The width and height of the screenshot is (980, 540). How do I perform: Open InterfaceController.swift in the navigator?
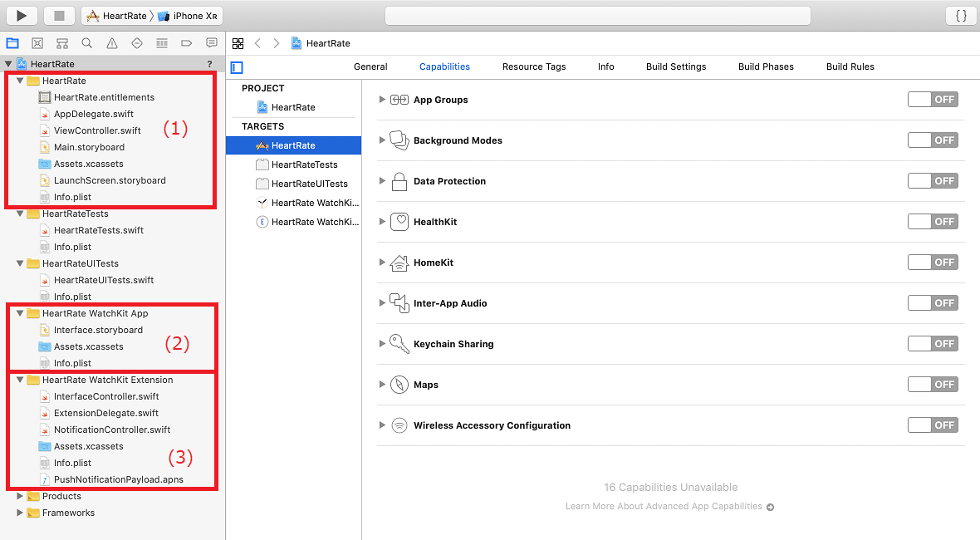[106, 396]
